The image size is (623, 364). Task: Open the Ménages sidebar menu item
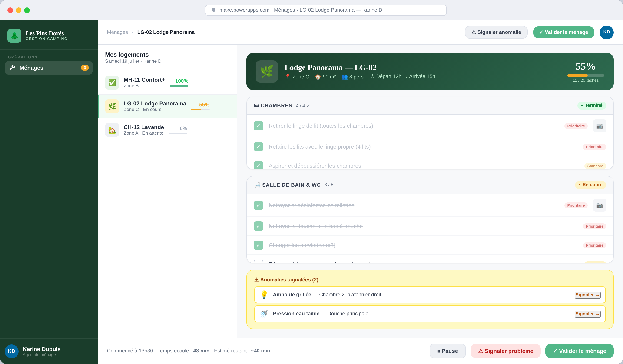click(49, 68)
